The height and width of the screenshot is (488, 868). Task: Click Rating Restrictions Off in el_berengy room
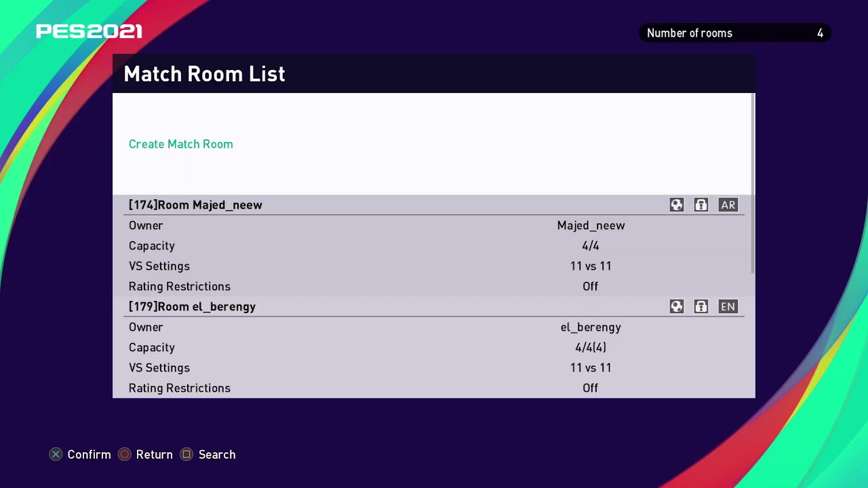(591, 388)
